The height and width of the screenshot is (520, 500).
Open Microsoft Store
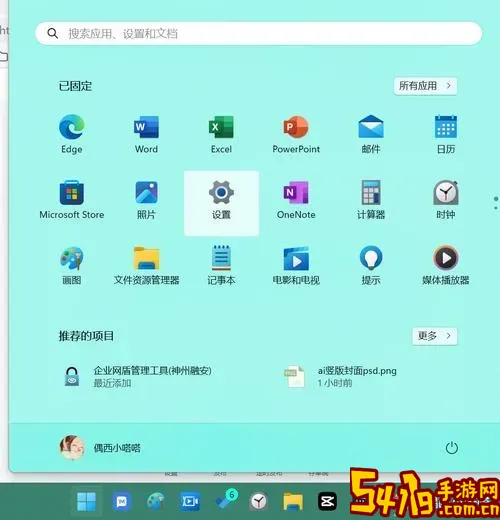coord(72,200)
